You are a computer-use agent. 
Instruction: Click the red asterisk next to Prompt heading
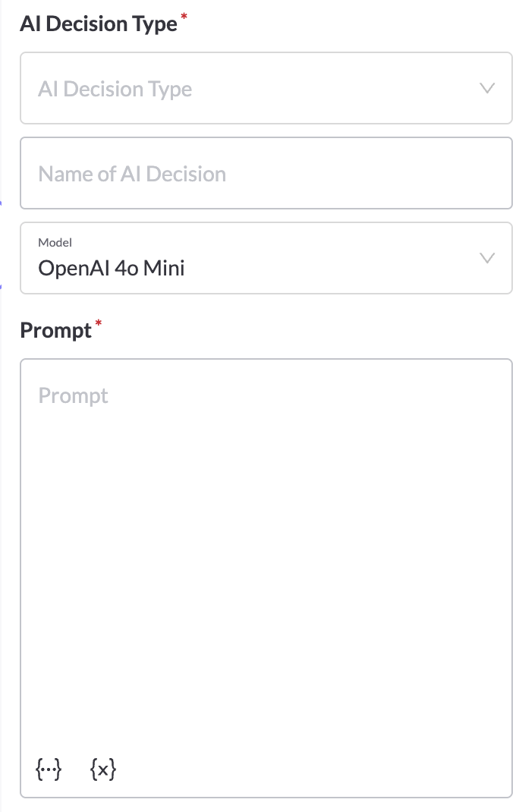point(99,323)
